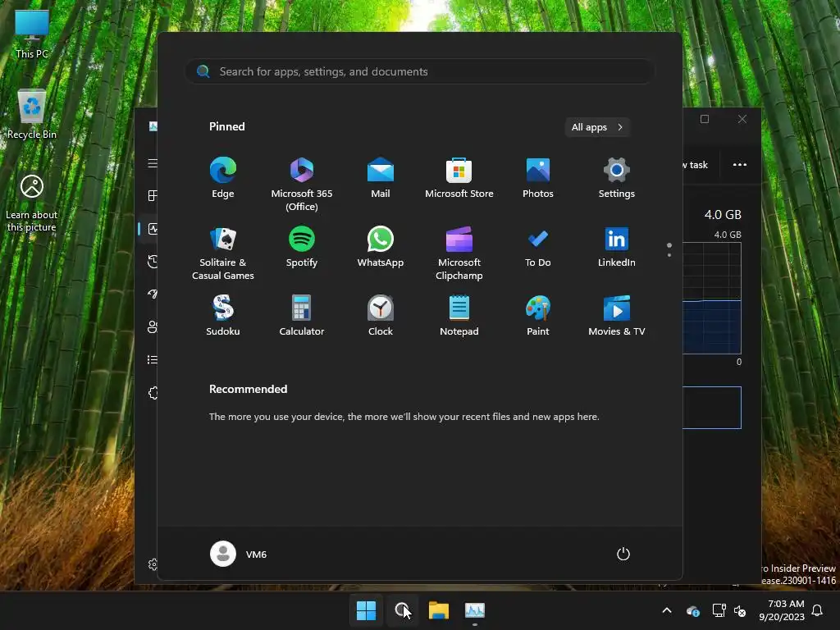Open Movies & TV

pos(617,316)
